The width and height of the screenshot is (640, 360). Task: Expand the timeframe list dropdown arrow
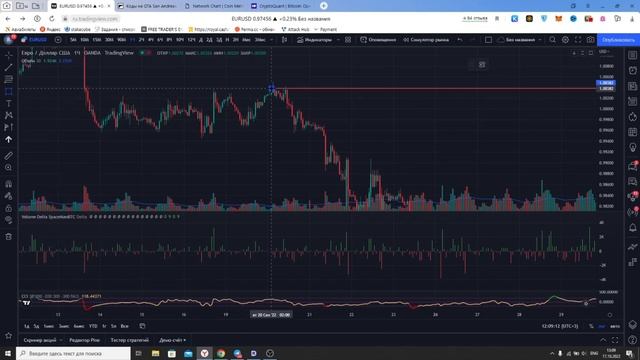[272, 40]
